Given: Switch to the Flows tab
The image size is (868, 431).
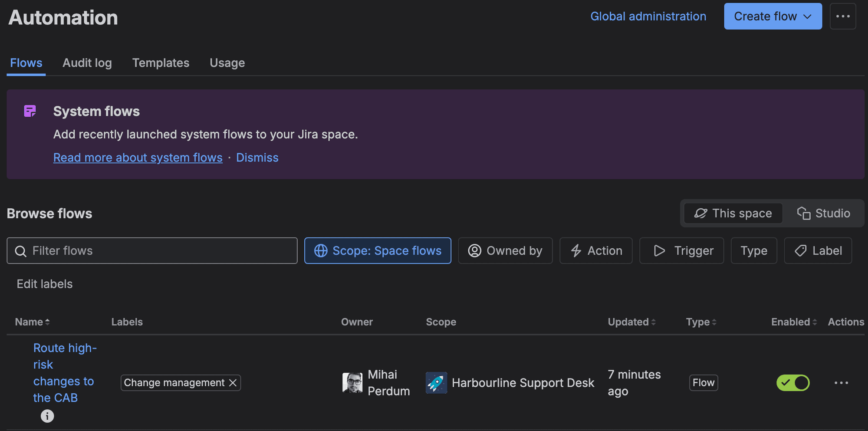Looking at the screenshot, I should (26, 63).
